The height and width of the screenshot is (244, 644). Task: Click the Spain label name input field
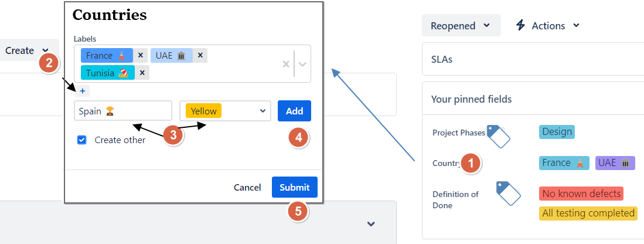123,111
